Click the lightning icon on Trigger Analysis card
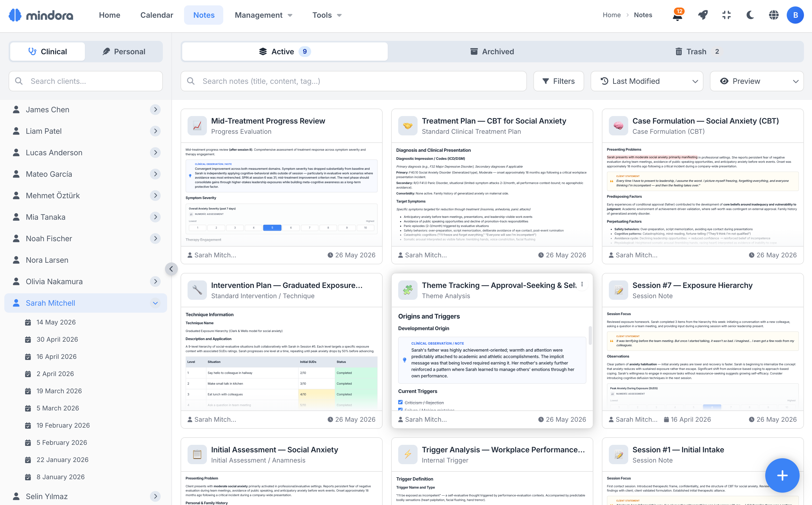Viewport: 812px width, 505px height. (x=408, y=454)
